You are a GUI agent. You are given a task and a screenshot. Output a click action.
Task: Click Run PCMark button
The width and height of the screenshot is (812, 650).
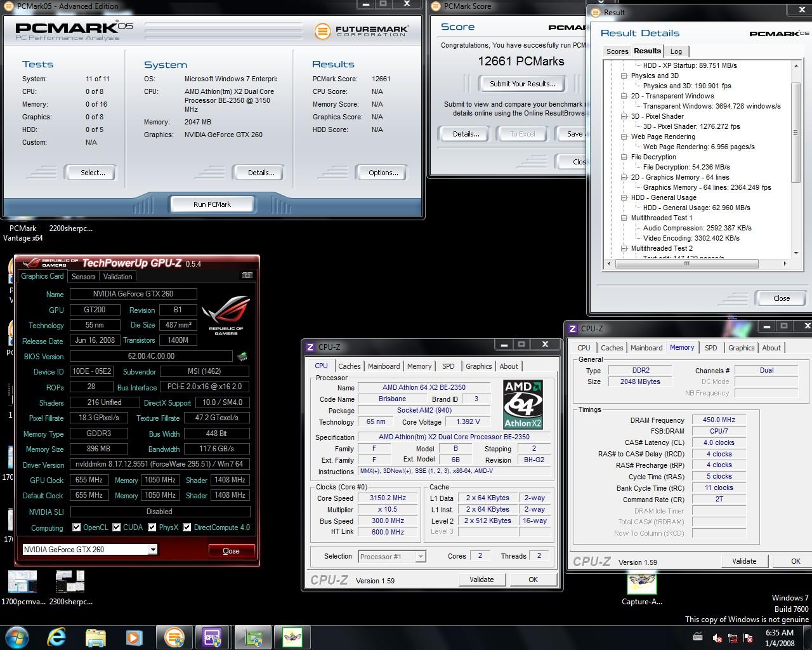coord(212,204)
